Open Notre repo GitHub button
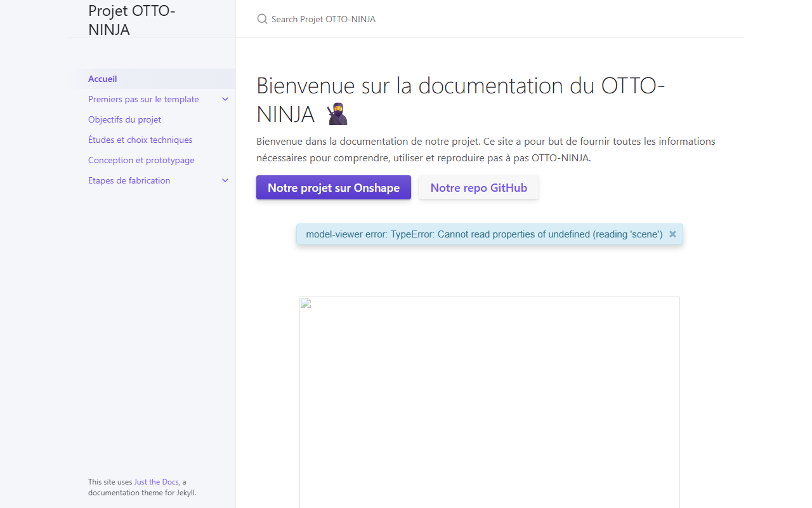812x508 pixels. point(479,187)
